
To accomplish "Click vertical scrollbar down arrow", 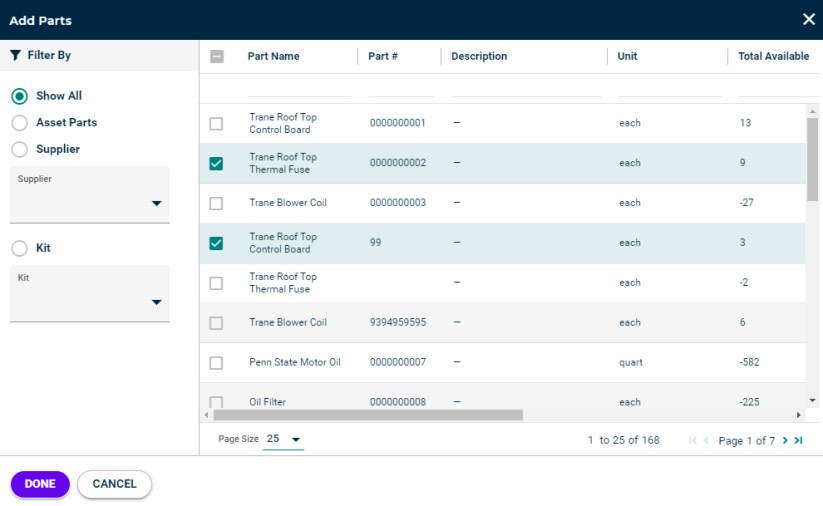I will tap(813, 400).
